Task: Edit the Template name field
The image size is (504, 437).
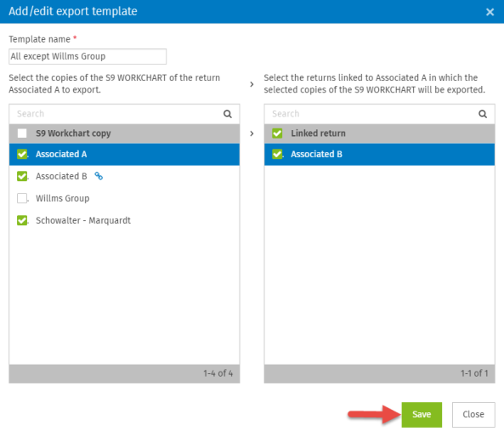Action: (88, 57)
